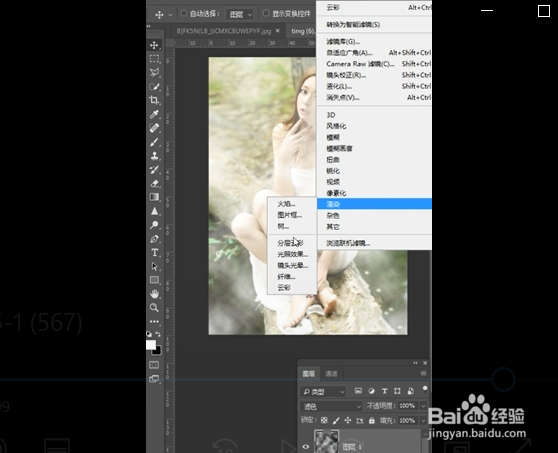Select the Move tool in the toolbox
558x453 pixels.
coord(154,45)
